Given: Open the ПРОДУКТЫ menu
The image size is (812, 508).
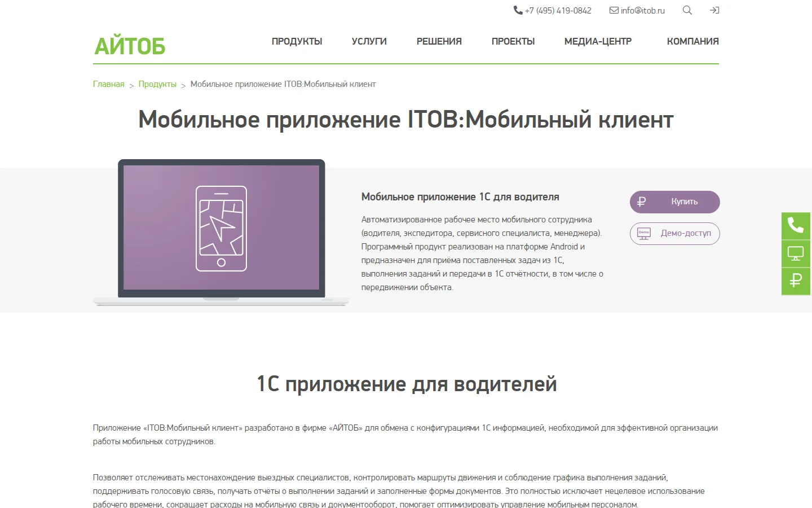Looking at the screenshot, I should [297, 41].
